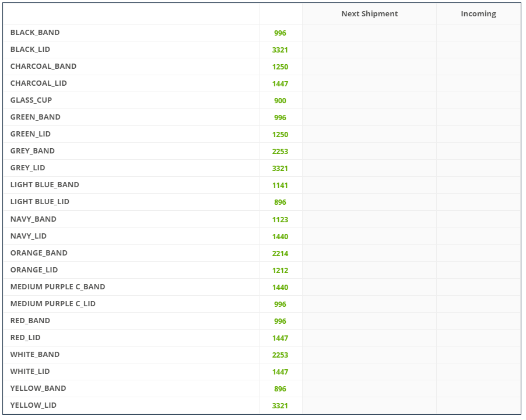Select the MEDIUM PURPLE C_BAND row label

58,287
